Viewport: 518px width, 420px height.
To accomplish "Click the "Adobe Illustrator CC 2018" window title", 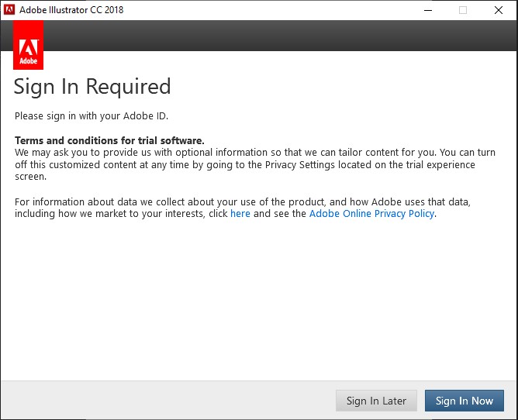I will [71, 10].
